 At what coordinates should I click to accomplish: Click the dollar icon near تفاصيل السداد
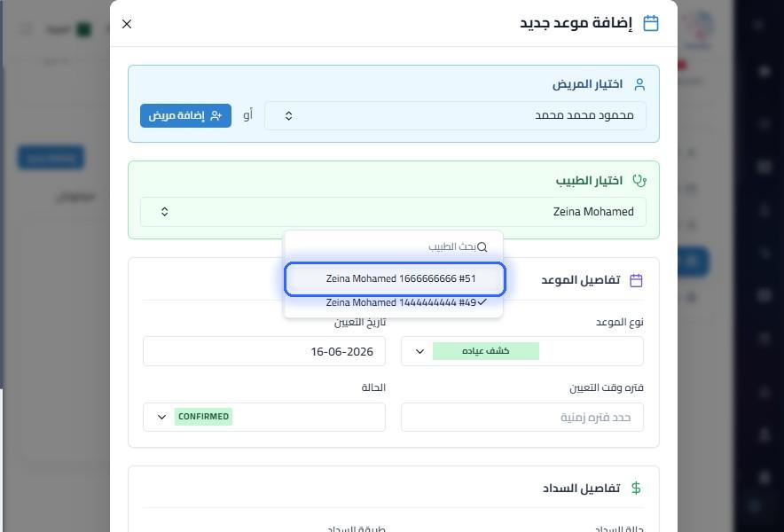636,488
